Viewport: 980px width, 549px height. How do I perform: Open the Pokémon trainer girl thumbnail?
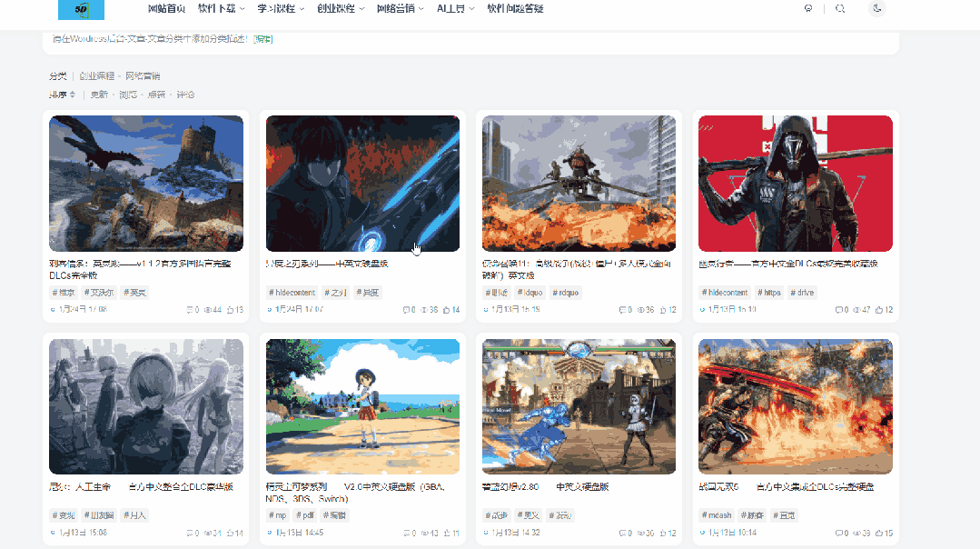coord(362,406)
